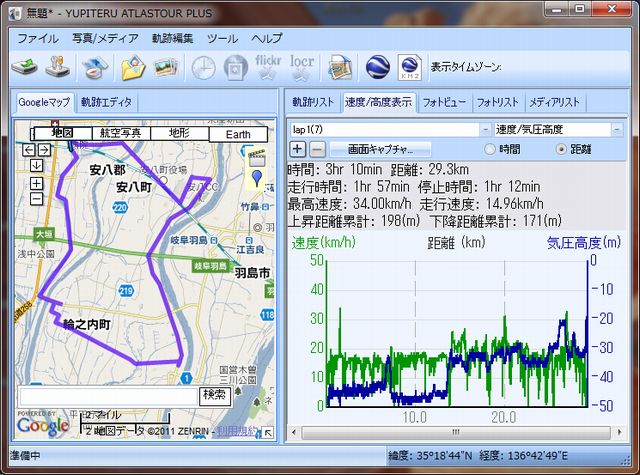The image size is (640, 475).
Task: Open the photo folder icon
Action: 133,67
